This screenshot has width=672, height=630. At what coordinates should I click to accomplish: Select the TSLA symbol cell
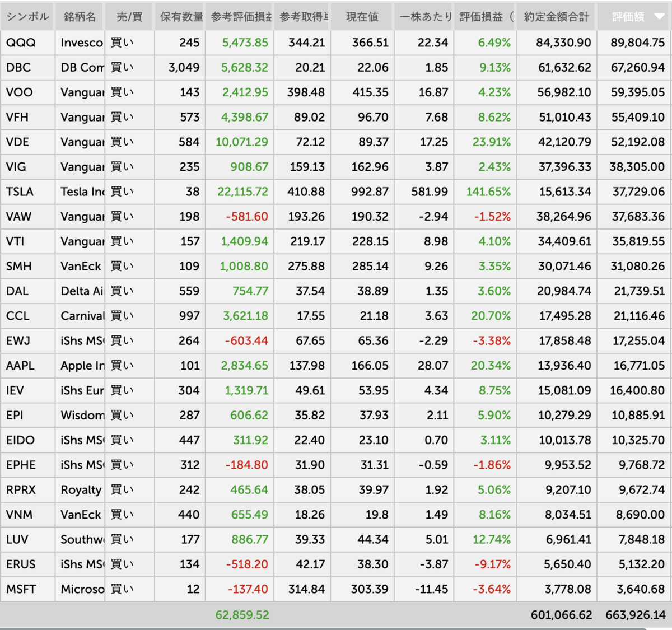pos(27,192)
